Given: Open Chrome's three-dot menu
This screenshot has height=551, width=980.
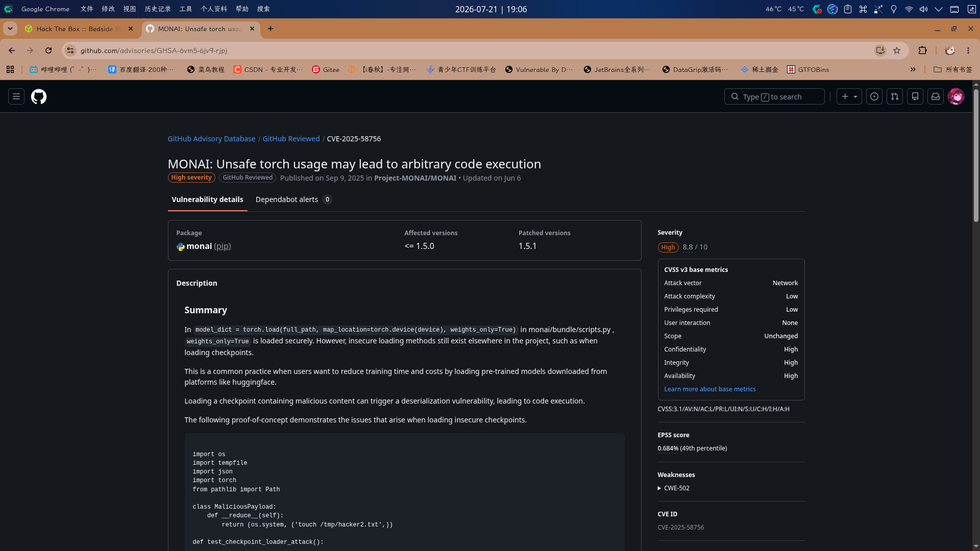Looking at the screenshot, I should click(968, 51).
